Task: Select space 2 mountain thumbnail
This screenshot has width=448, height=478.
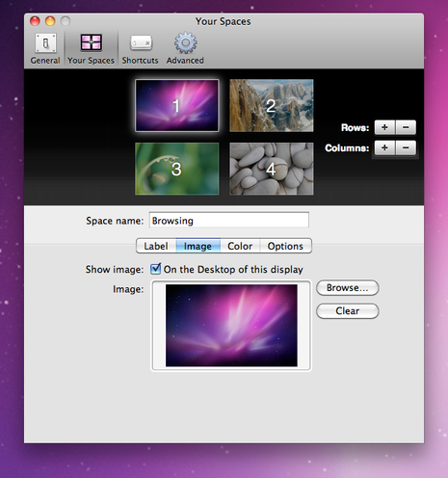Action: [272, 106]
